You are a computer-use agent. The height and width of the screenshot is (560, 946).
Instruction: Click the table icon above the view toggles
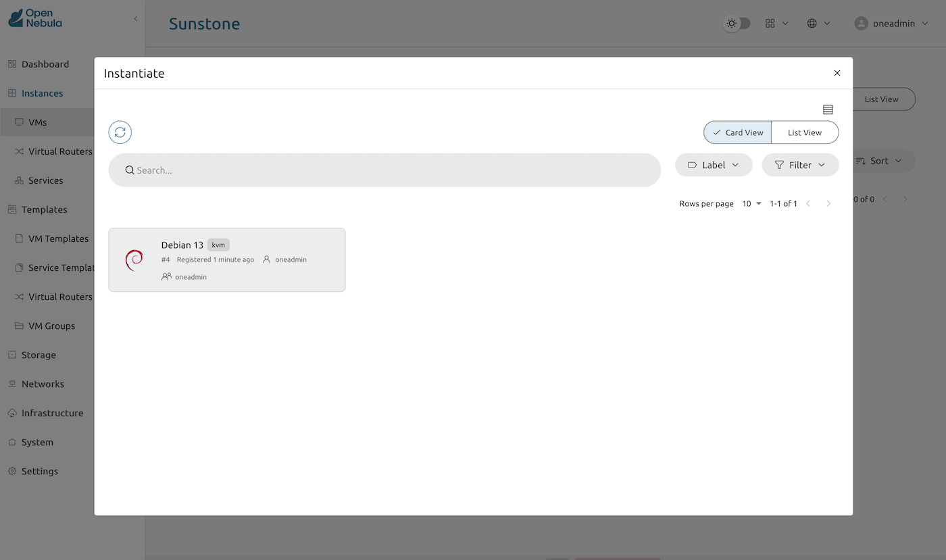pyautogui.click(x=828, y=109)
